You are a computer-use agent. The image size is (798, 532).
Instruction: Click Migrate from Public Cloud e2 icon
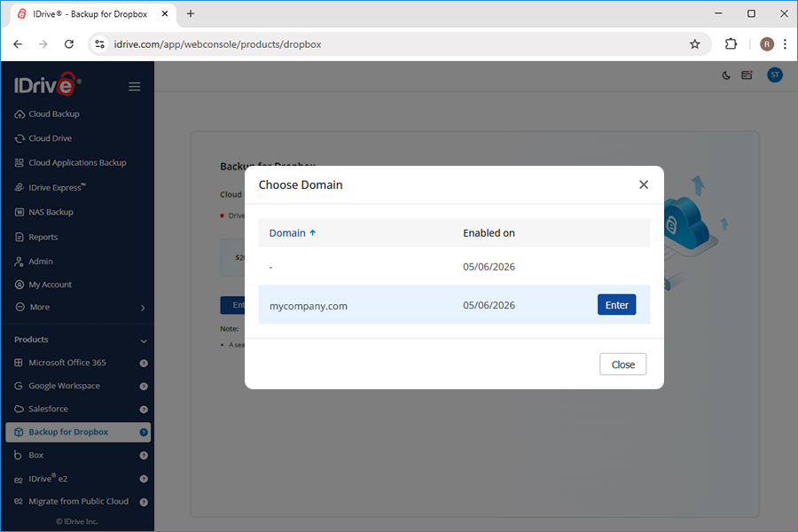pos(19,502)
